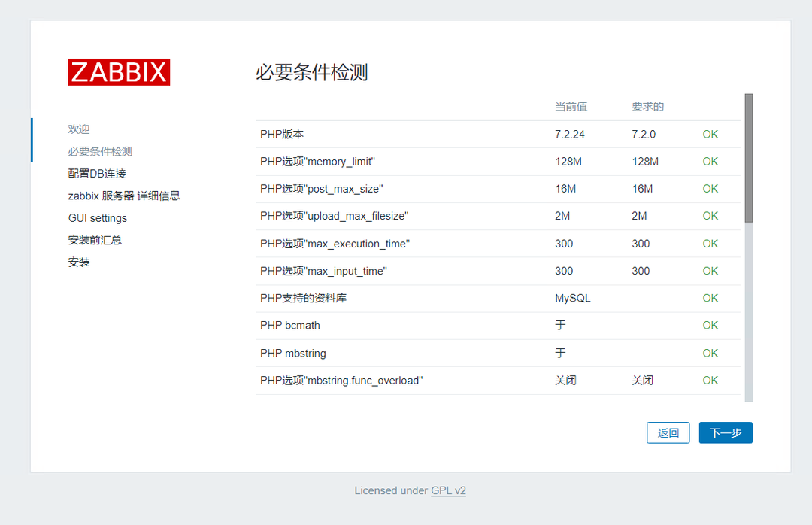Screen dimensions: 812x525
Task: Click OK status for max_input_time row
Action: click(x=710, y=271)
